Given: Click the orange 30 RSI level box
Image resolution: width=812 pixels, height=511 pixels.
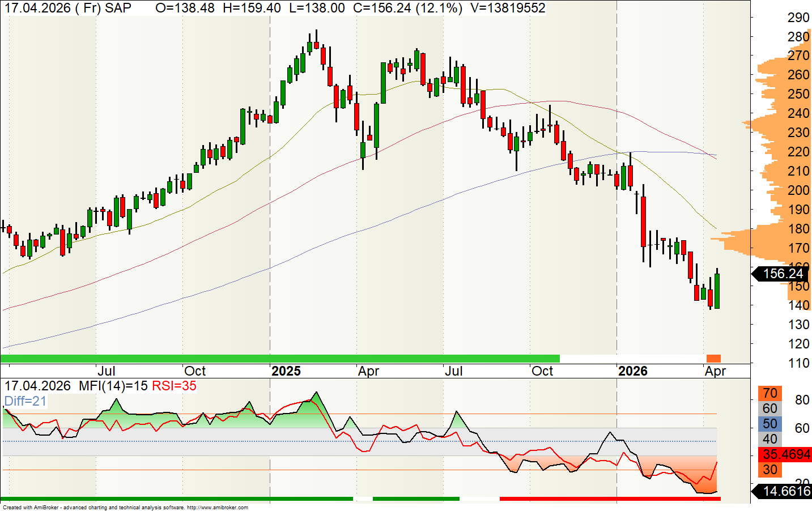Looking at the screenshot, I should [770, 470].
